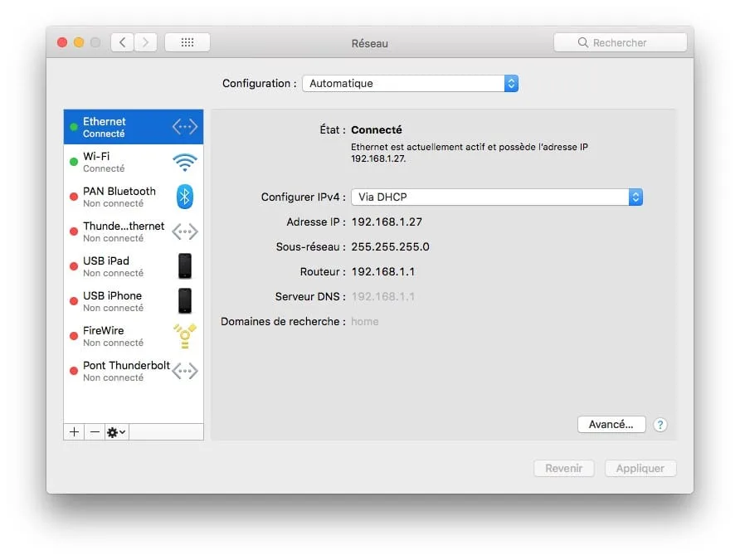
Task: Click the Appliquer button
Action: pyautogui.click(x=640, y=468)
